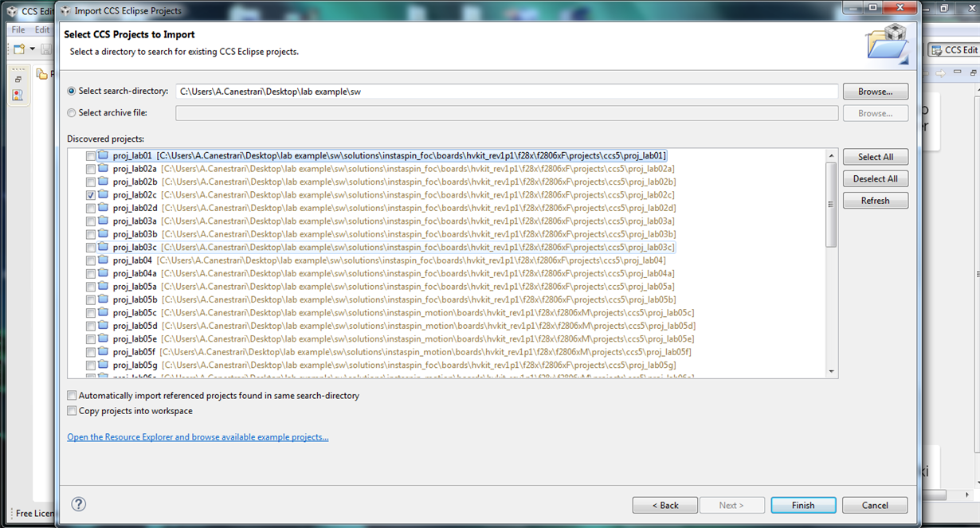Image resolution: width=980 pixels, height=528 pixels.
Task: Check the proj_lab05b project checkbox
Action: coord(91,299)
